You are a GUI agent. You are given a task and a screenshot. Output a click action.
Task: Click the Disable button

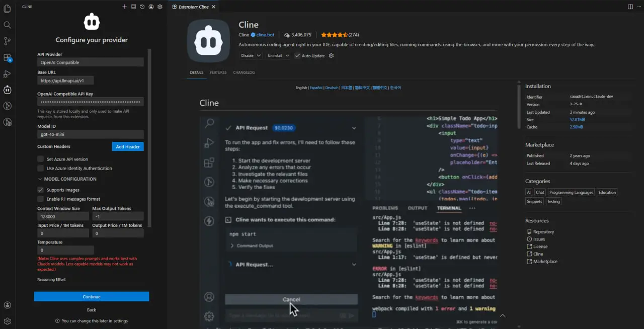coord(248,56)
